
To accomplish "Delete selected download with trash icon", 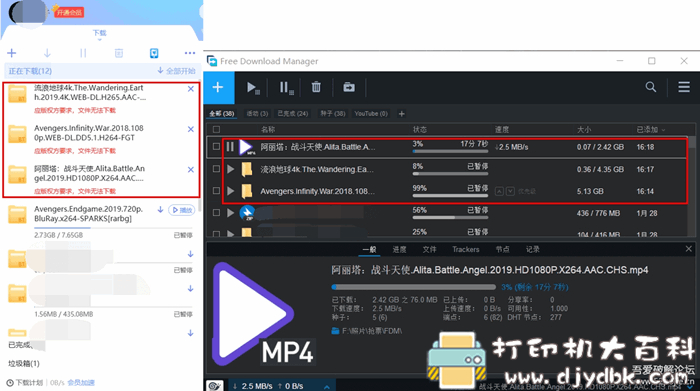I will [316, 87].
